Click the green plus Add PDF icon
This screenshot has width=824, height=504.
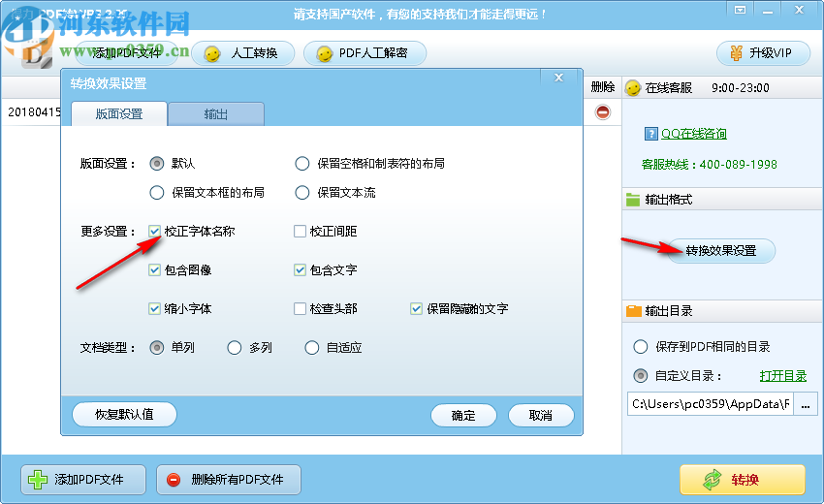click(x=37, y=480)
